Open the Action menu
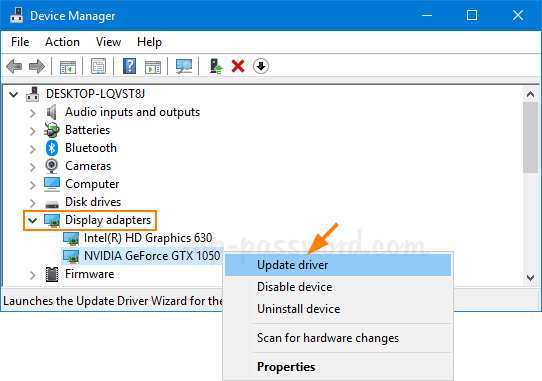Image resolution: width=542 pixels, height=381 pixels. pos(62,42)
